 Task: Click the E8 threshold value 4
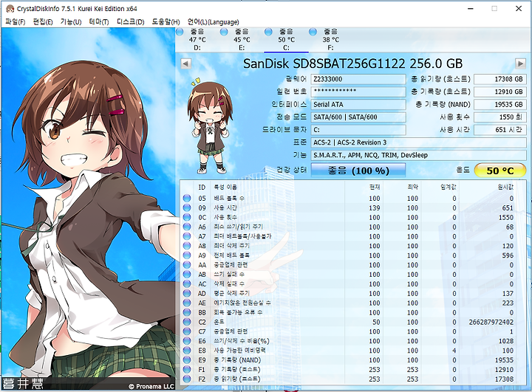[x=454, y=351]
